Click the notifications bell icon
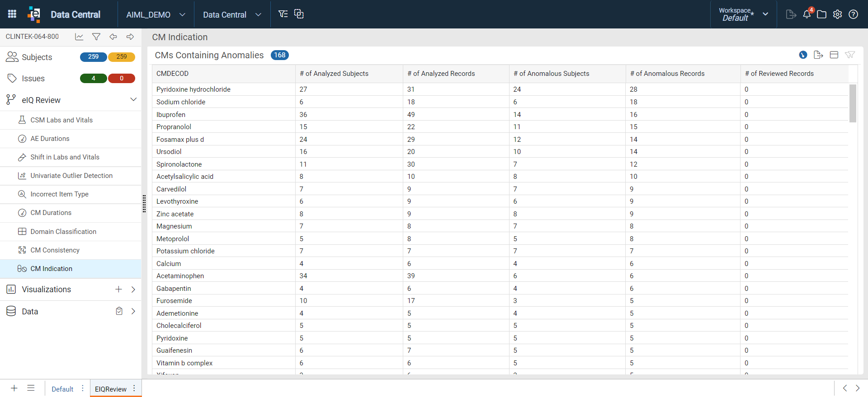This screenshot has width=868, height=397. [807, 14]
